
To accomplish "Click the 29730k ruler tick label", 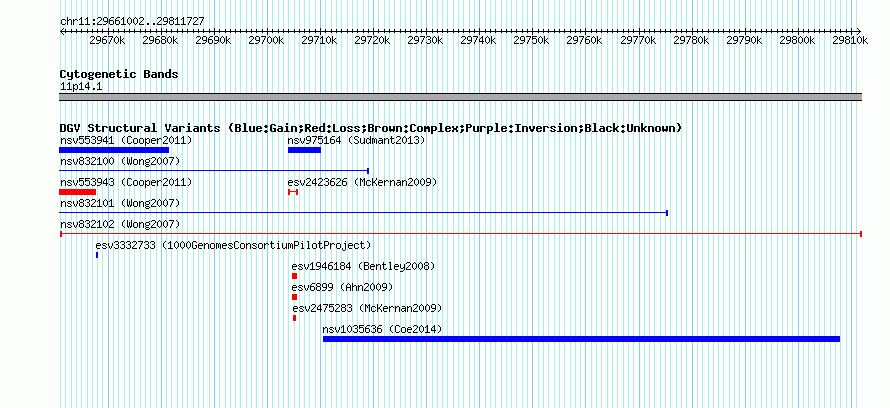I will [426, 40].
